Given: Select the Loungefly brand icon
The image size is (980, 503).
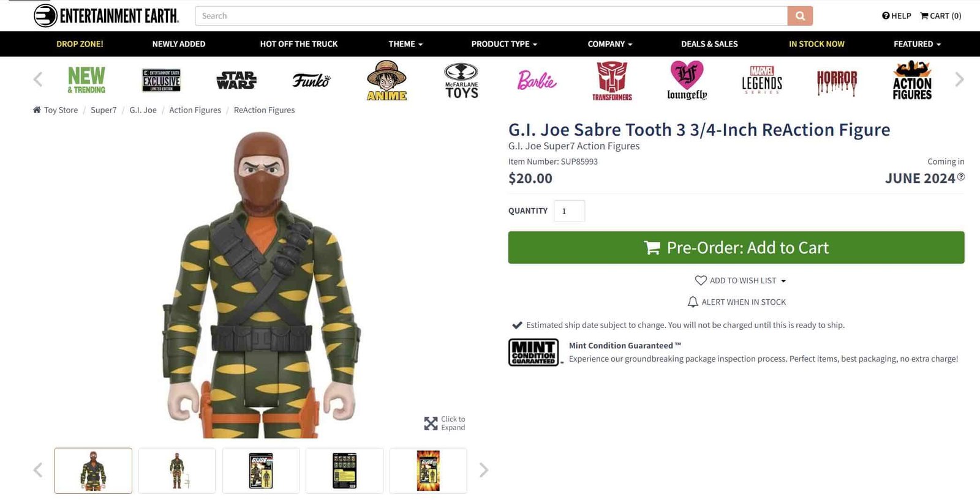Looking at the screenshot, I should pyautogui.click(x=686, y=80).
